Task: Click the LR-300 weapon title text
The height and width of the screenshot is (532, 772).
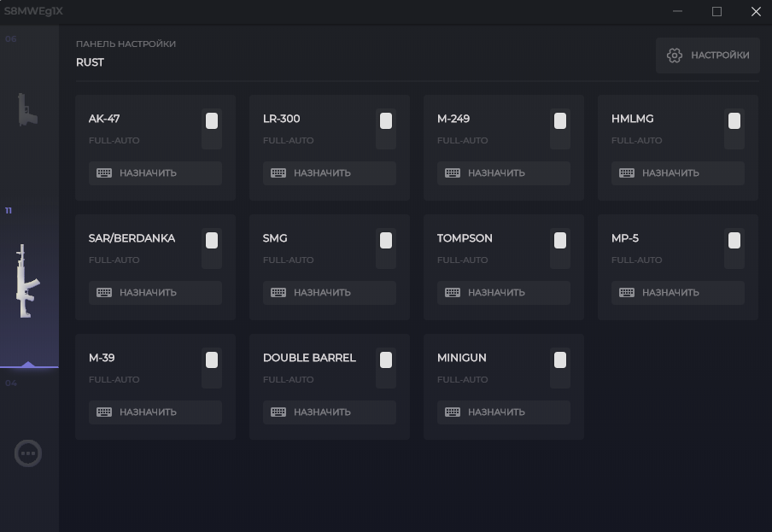Action: pyautogui.click(x=282, y=119)
